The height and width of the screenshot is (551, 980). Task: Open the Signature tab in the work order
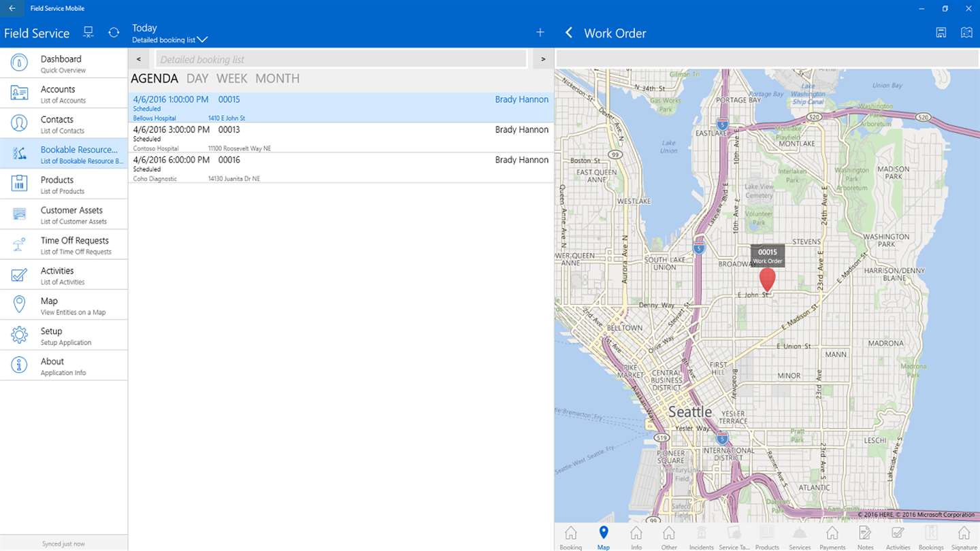coord(964,537)
